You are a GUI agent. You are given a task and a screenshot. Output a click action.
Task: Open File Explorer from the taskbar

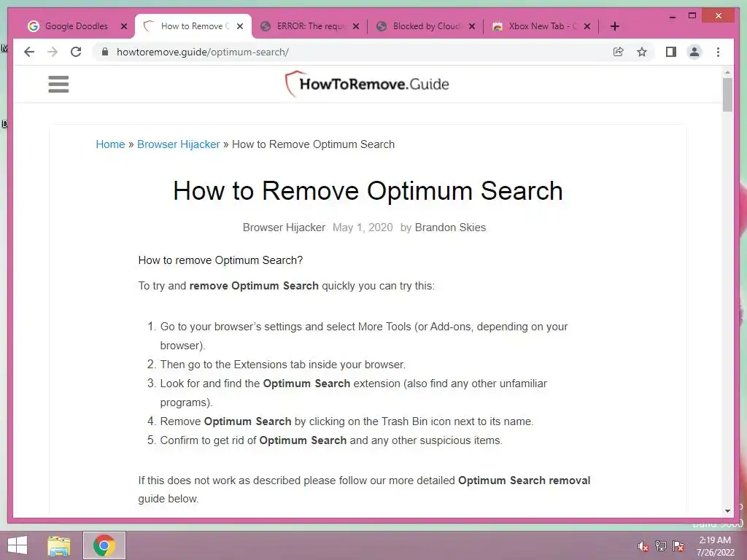click(59, 545)
